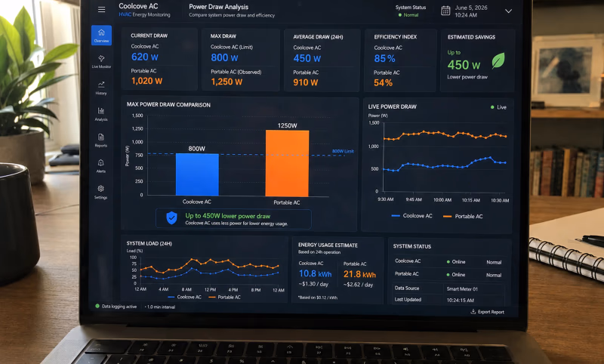This screenshot has height=364, width=604.
Task: Click the System Status Normal indicator
Action: (x=408, y=15)
